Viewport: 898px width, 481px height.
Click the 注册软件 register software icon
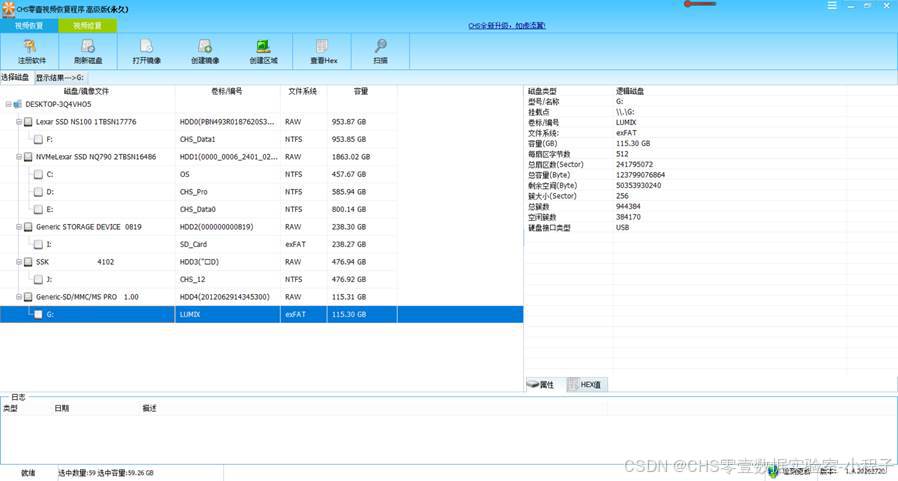[x=30, y=46]
